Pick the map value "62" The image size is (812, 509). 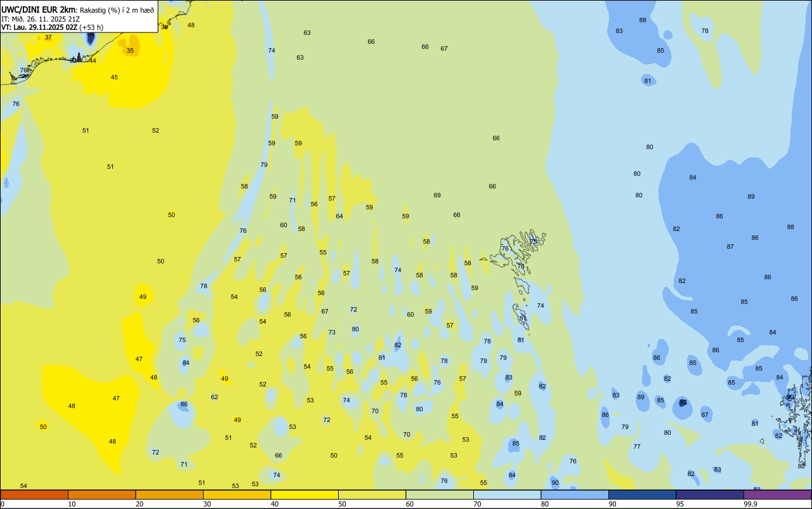pyautogui.click(x=214, y=397)
